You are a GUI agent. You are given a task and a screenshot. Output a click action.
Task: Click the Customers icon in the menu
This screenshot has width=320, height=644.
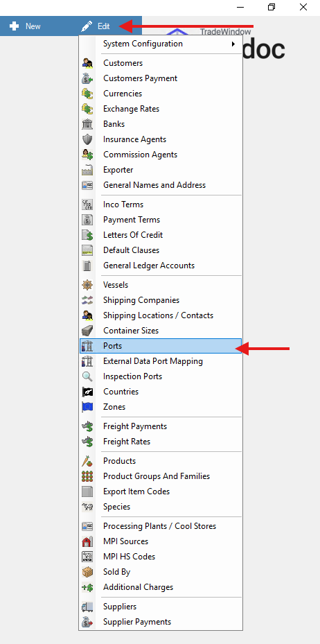point(87,63)
